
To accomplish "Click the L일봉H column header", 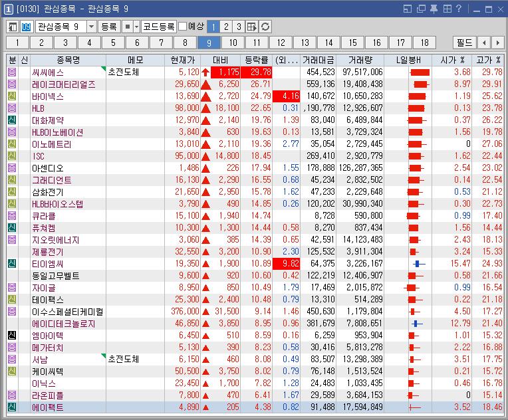I will [408, 60].
